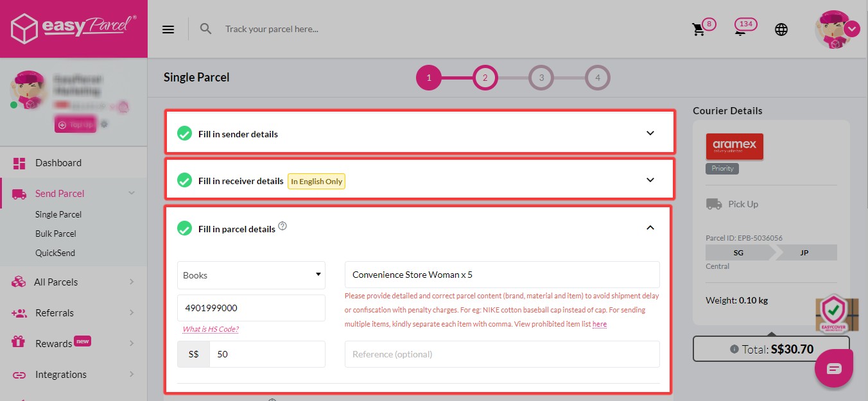Open the profile avatar dropdown arrow
Viewport: 868px width, 401px height.
click(x=852, y=29)
